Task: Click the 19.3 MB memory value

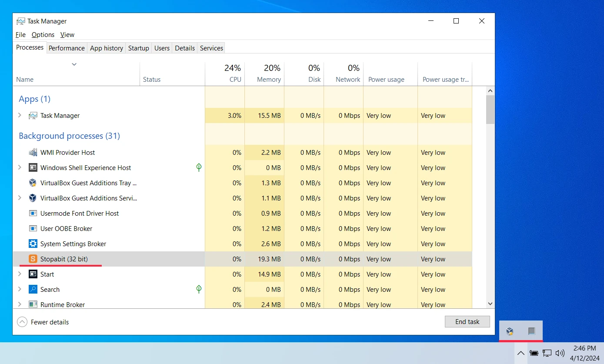Action: (270, 259)
